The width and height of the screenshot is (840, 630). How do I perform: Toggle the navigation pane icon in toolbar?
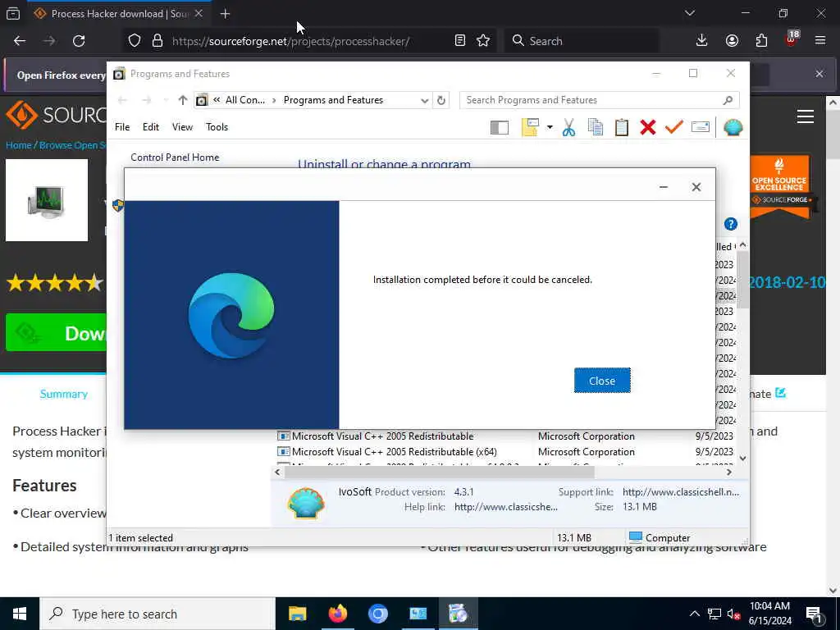point(500,127)
